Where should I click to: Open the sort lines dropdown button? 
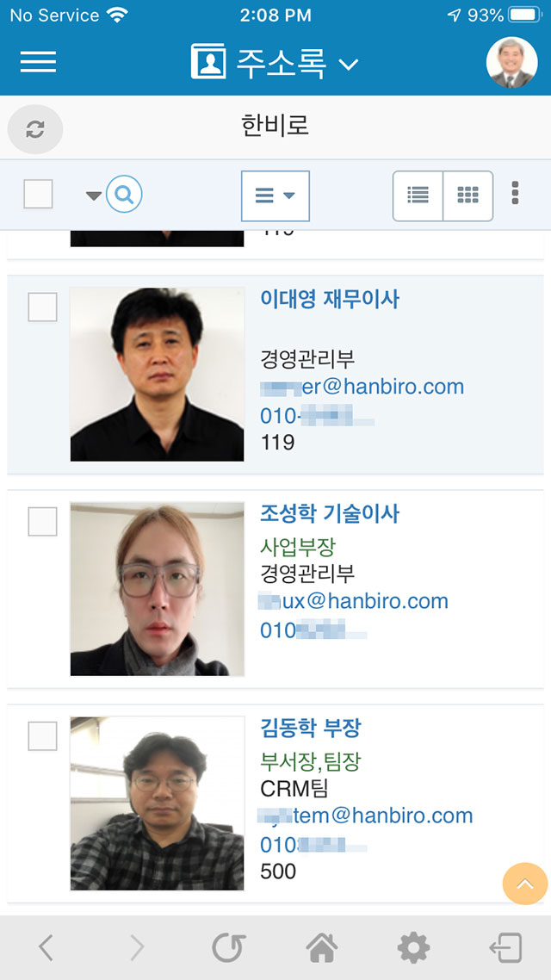[x=275, y=195]
